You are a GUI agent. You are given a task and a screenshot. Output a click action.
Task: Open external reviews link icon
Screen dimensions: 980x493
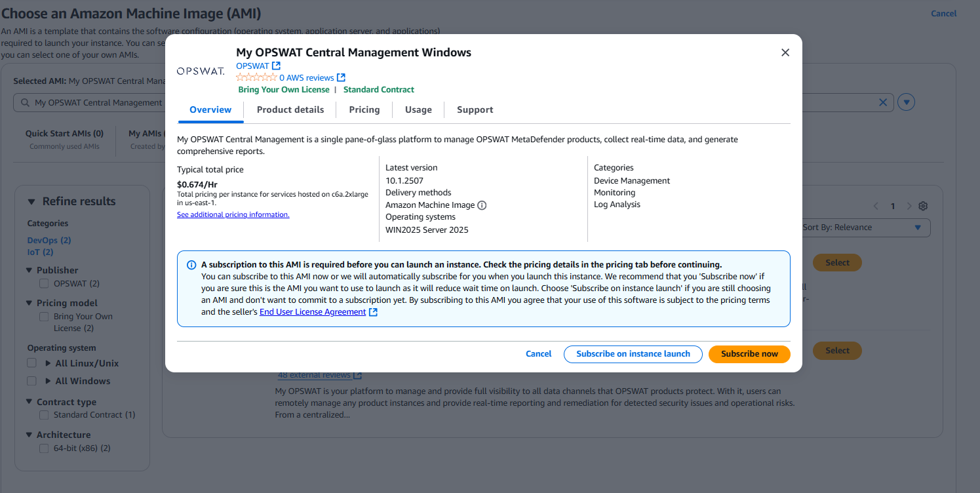tap(357, 375)
